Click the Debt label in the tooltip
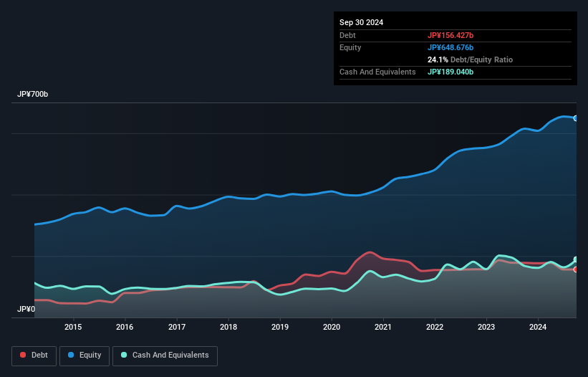The width and height of the screenshot is (588, 377). (347, 35)
